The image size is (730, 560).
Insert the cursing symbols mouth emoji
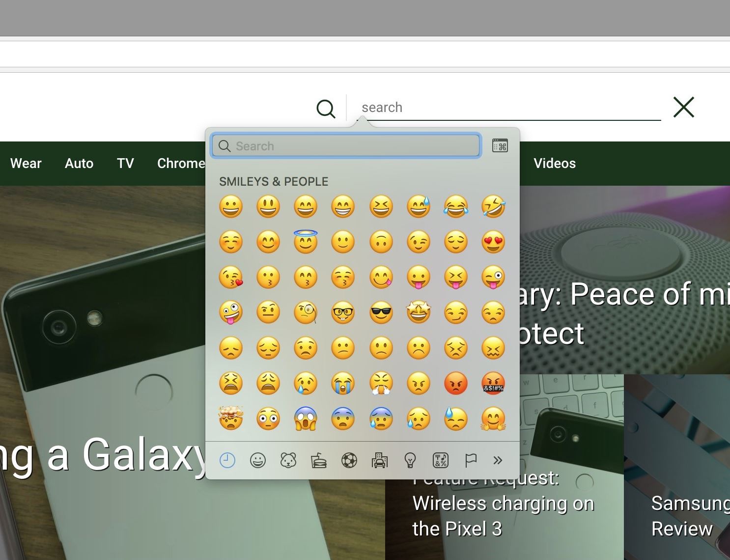coord(493,383)
